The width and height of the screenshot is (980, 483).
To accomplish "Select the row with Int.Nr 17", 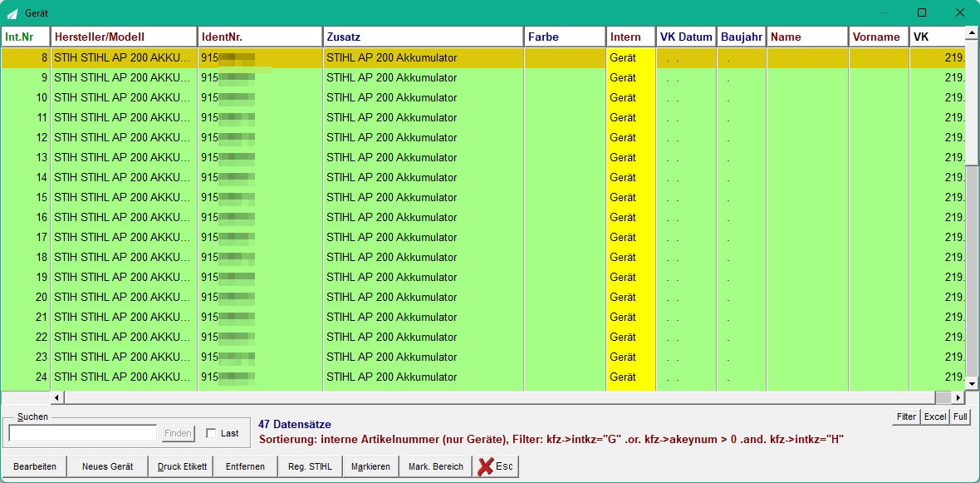I will coord(483,238).
